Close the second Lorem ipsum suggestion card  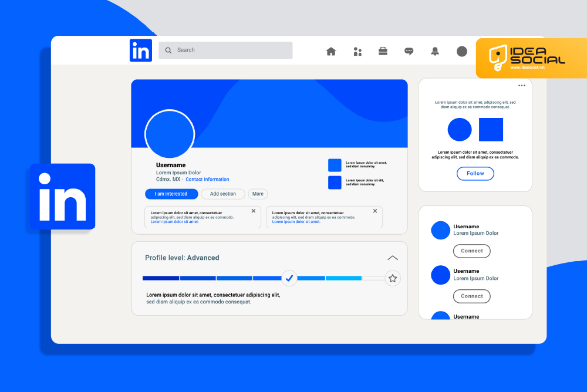[375, 211]
